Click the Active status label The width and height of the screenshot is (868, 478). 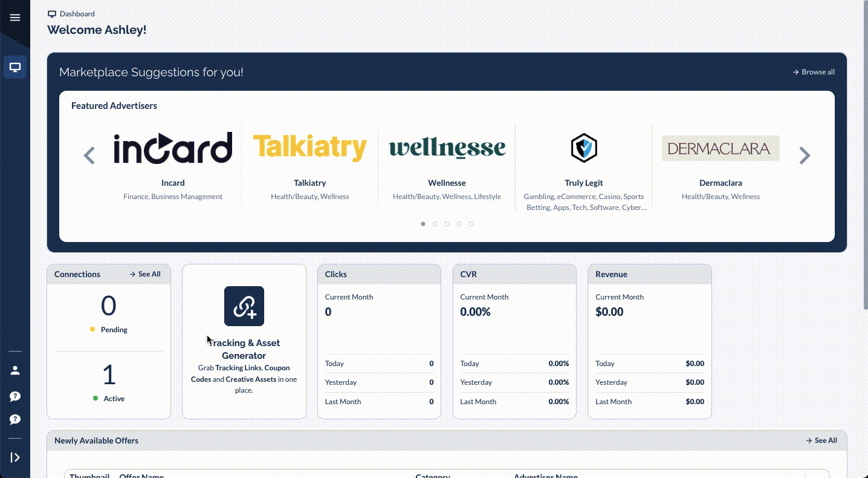[x=114, y=399]
